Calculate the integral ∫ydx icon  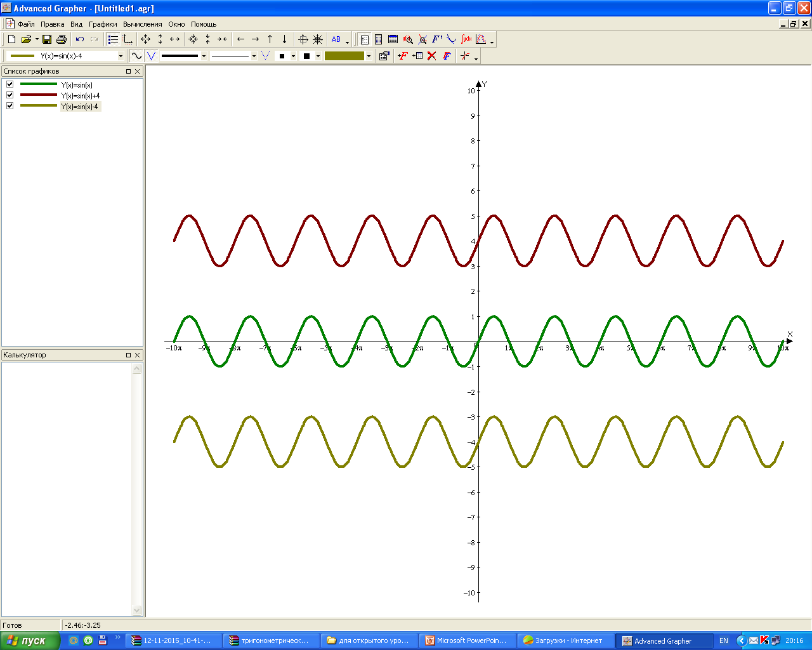(x=466, y=39)
